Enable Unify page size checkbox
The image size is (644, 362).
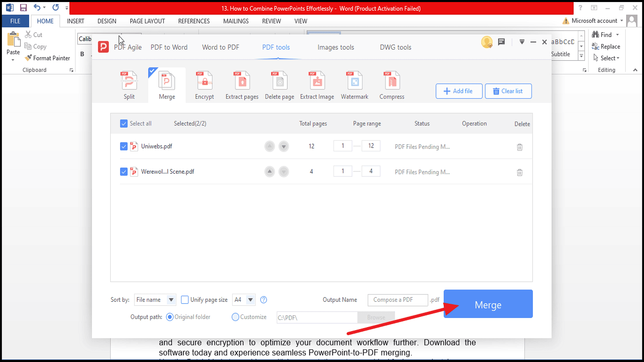184,300
